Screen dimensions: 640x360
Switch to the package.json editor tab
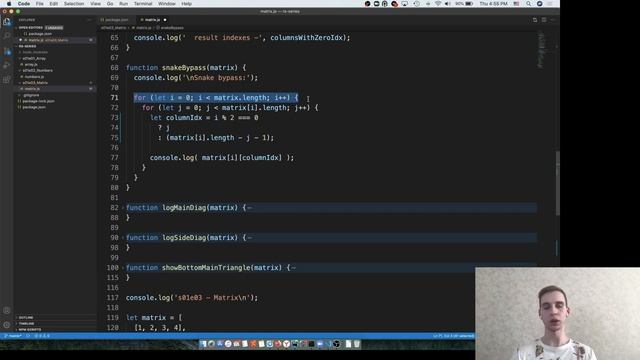(x=116, y=20)
